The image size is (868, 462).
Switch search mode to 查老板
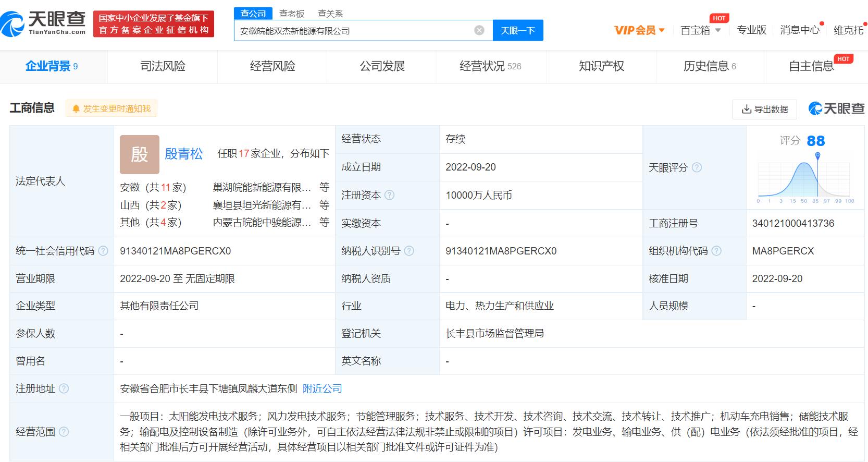point(292,14)
